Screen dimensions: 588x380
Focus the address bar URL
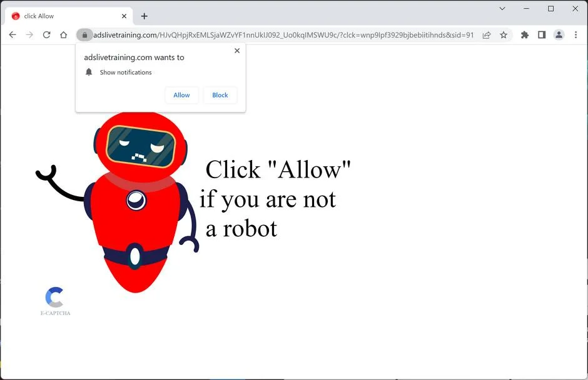click(283, 35)
